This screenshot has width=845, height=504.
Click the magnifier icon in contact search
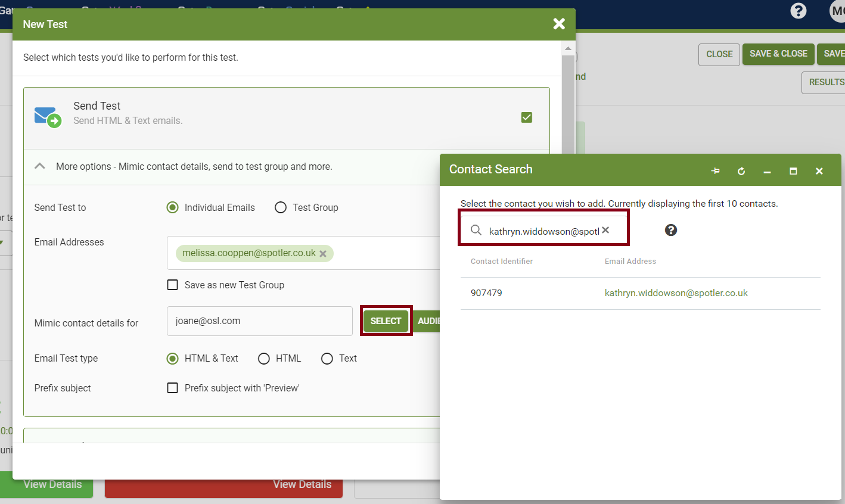click(x=476, y=230)
